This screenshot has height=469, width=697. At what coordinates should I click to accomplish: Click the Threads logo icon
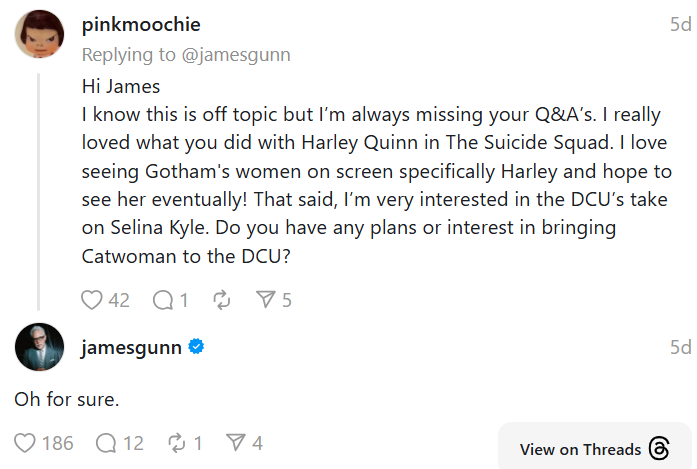[659, 449]
